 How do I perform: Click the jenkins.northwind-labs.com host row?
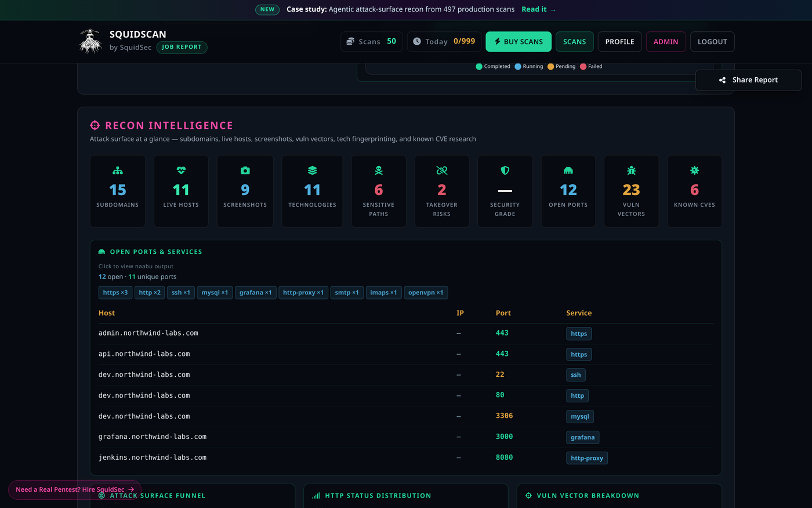(406, 457)
